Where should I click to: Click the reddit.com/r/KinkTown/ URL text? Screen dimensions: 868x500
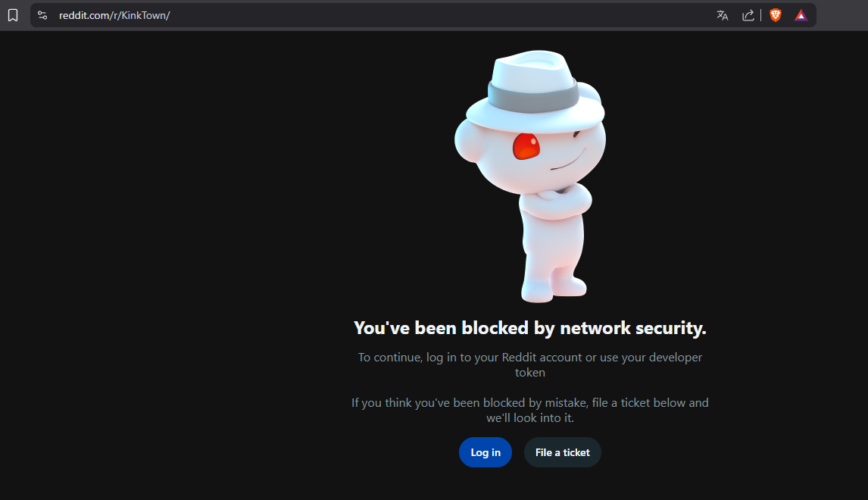point(114,15)
